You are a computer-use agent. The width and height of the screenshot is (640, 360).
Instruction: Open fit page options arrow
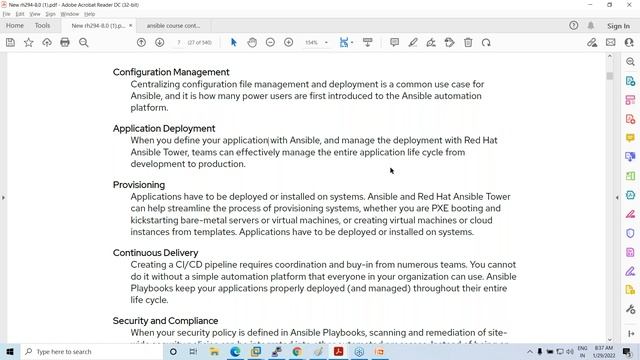pos(352,42)
